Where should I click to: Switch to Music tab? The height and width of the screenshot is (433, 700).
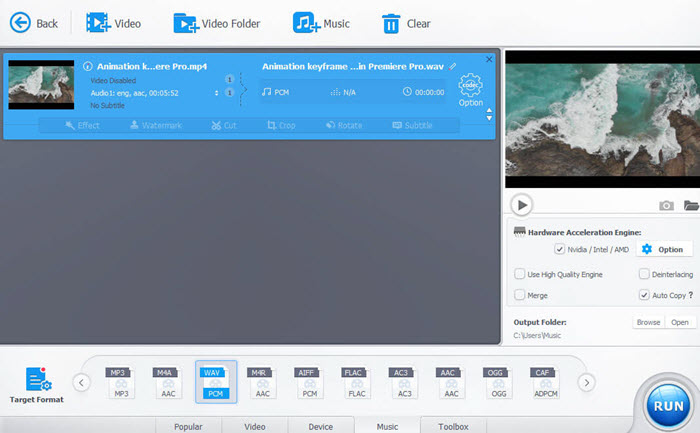(x=387, y=426)
